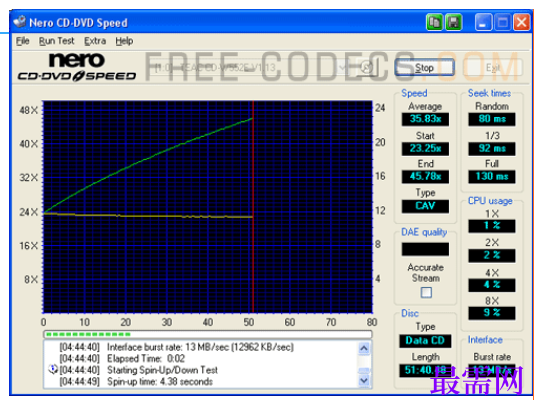Click the 1X CPU usage value 1 %
542x412 pixels.
coord(492,226)
